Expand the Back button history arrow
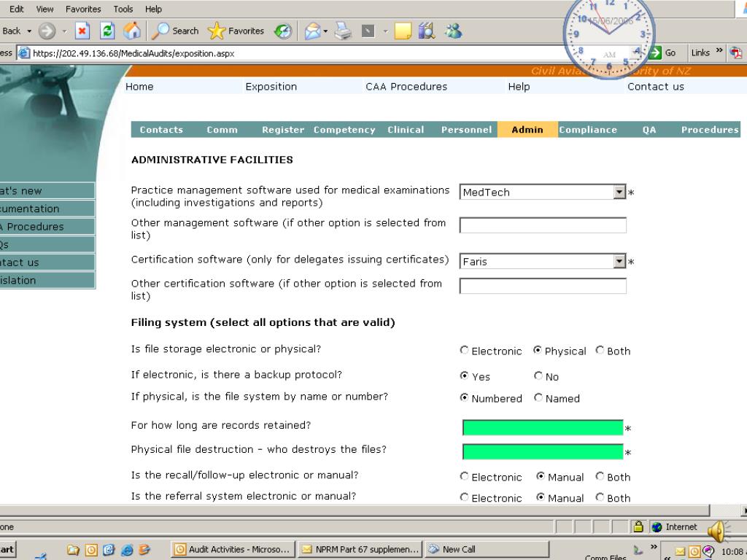747x560 pixels. tap(29, 31)
